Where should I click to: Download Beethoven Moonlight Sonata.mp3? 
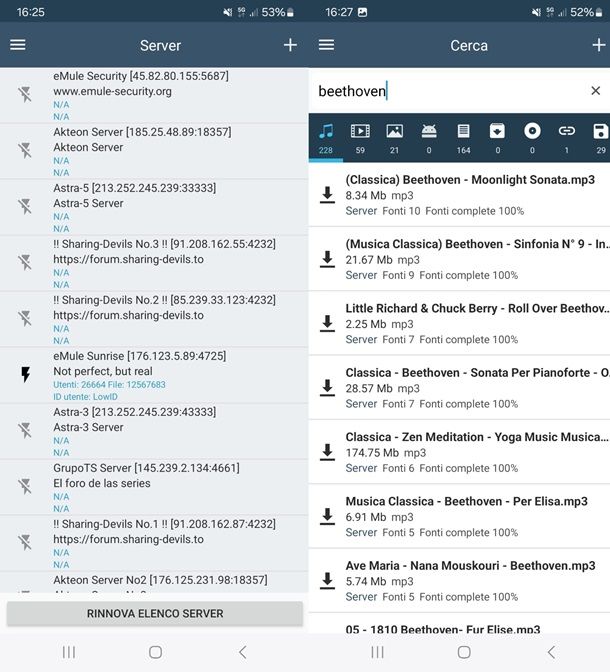(x=328, y=195)
